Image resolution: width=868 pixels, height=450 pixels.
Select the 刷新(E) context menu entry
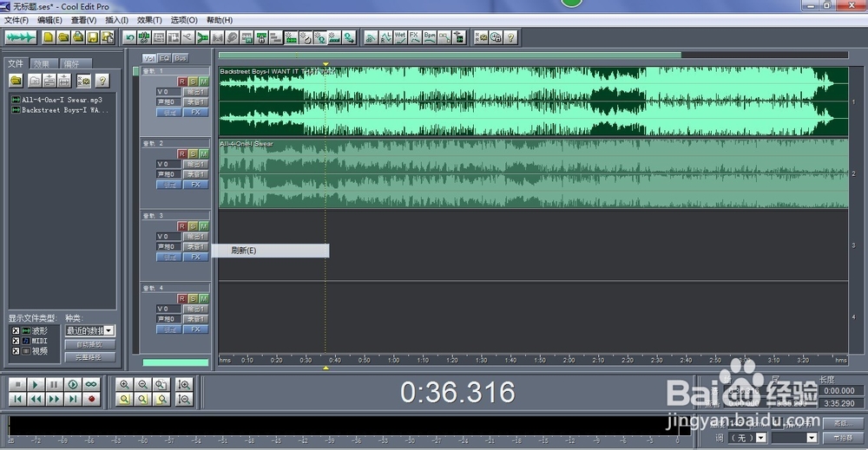click(271, 251)
